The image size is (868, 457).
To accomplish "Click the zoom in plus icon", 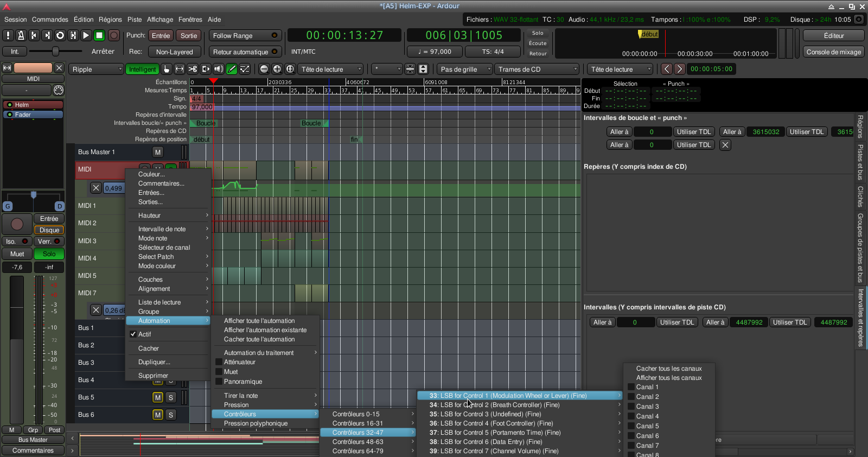I will [x=277, y=69].
